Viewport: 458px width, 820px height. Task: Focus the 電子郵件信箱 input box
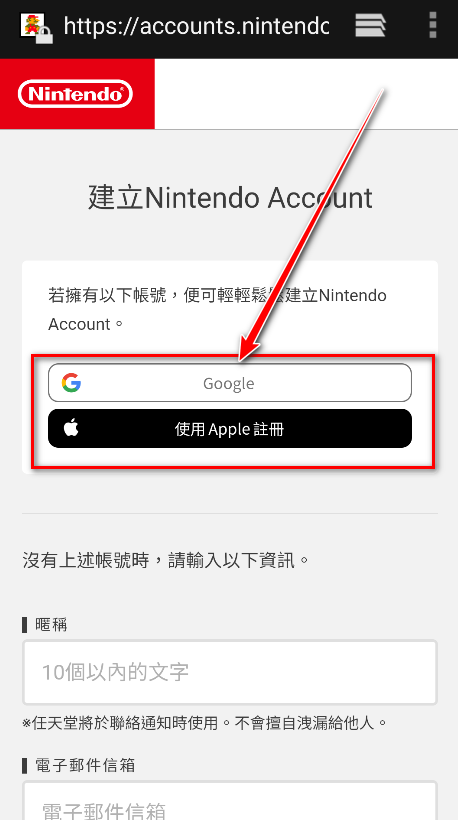point(230,801)
